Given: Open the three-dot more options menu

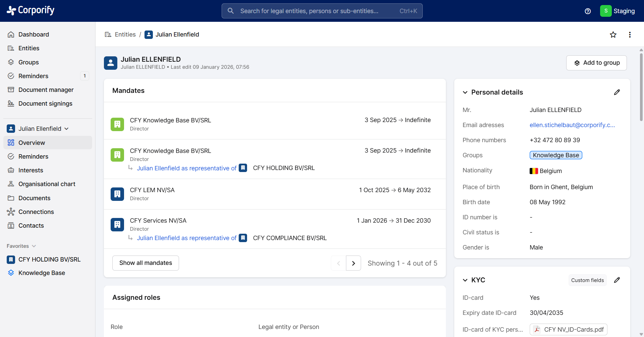Looking at the screenshot, I should coord(630,35).
